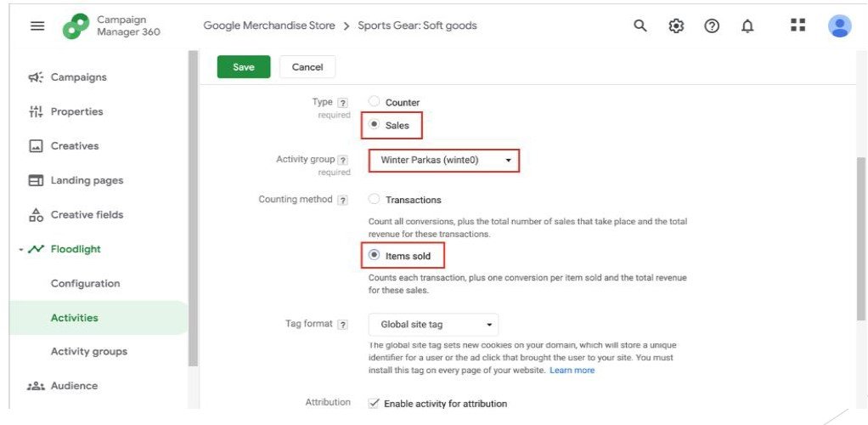The width and height of the screenshot is (868, 425).
Task: Open the help question mark icon
Action: (x=712, y=25)
